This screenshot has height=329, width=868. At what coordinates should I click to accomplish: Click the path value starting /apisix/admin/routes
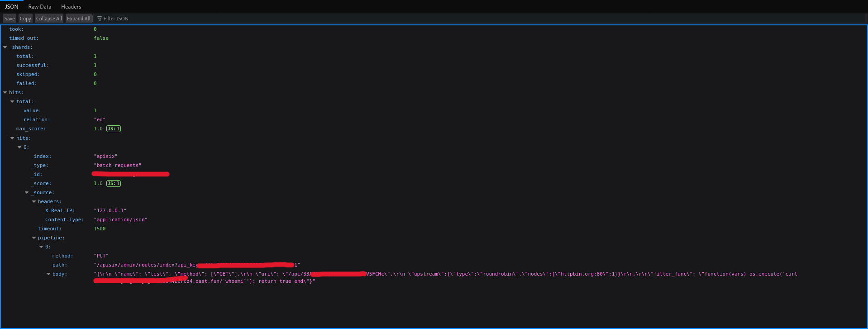pyautogui.click(x=197, y=265)
